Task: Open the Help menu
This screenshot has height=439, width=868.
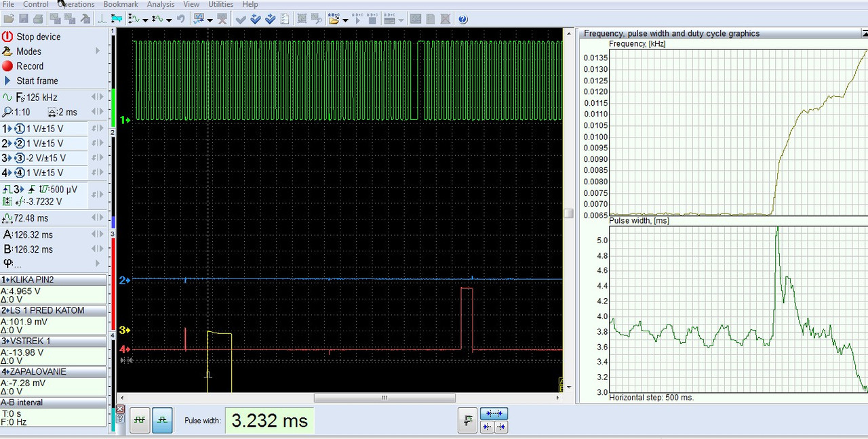Action: point(250,4)
